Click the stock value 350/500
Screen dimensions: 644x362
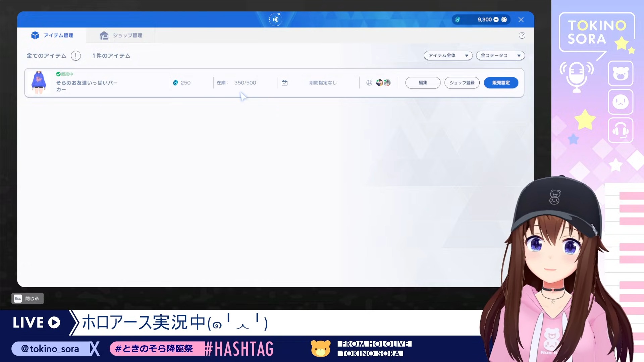pos(245,83)
